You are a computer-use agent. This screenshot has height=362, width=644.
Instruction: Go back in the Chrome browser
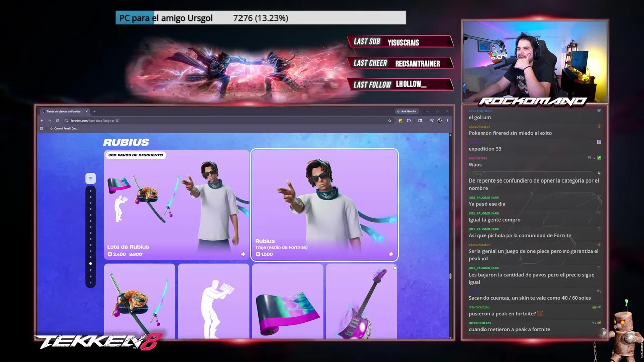(x=42, y=121)
